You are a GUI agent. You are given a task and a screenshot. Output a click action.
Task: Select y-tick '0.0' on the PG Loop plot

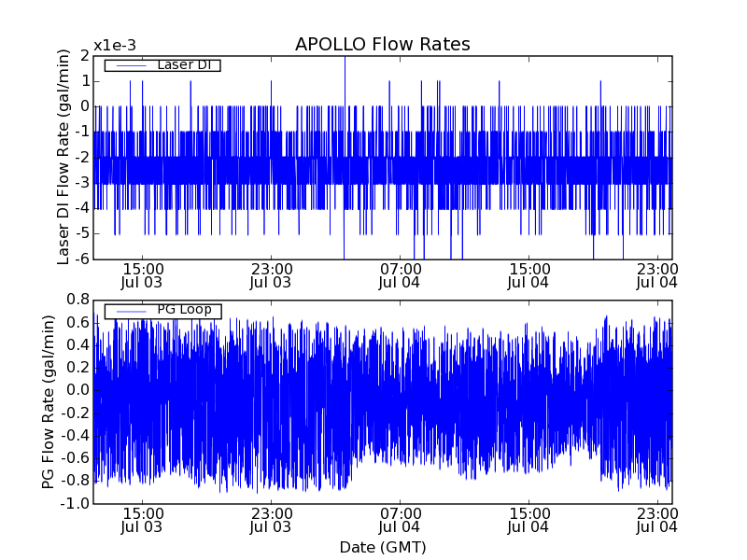pos(78,390)
